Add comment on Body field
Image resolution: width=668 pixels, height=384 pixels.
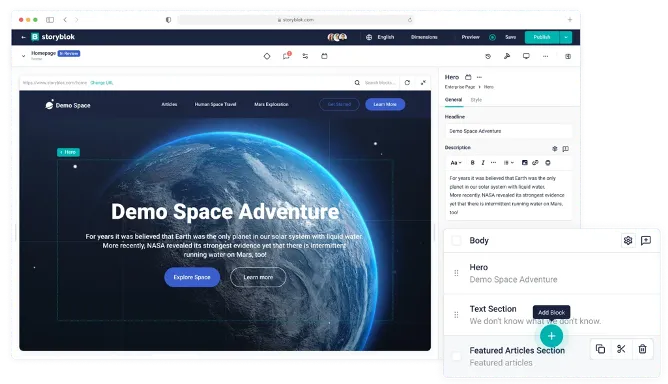646,240
